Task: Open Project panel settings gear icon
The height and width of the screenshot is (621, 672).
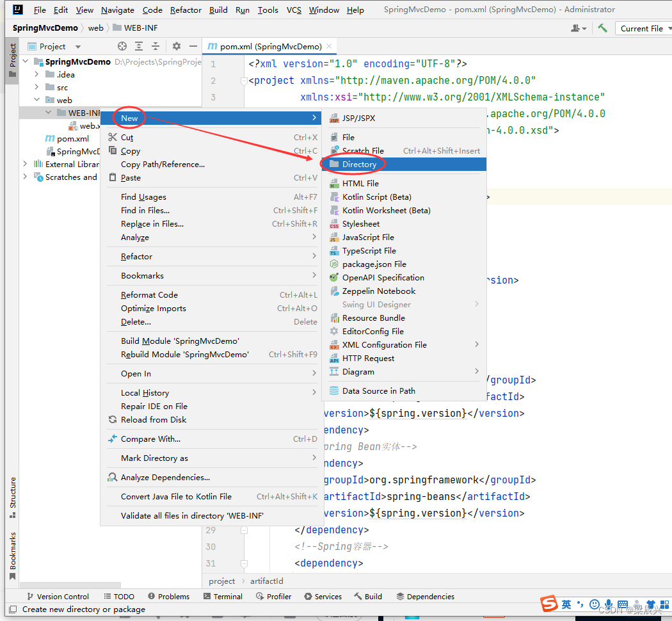Action: click(177, 46)
